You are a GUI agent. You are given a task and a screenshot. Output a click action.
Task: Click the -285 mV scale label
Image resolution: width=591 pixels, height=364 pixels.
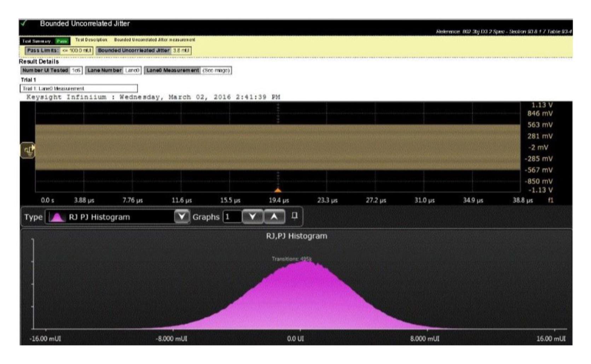tap(538, 159)
